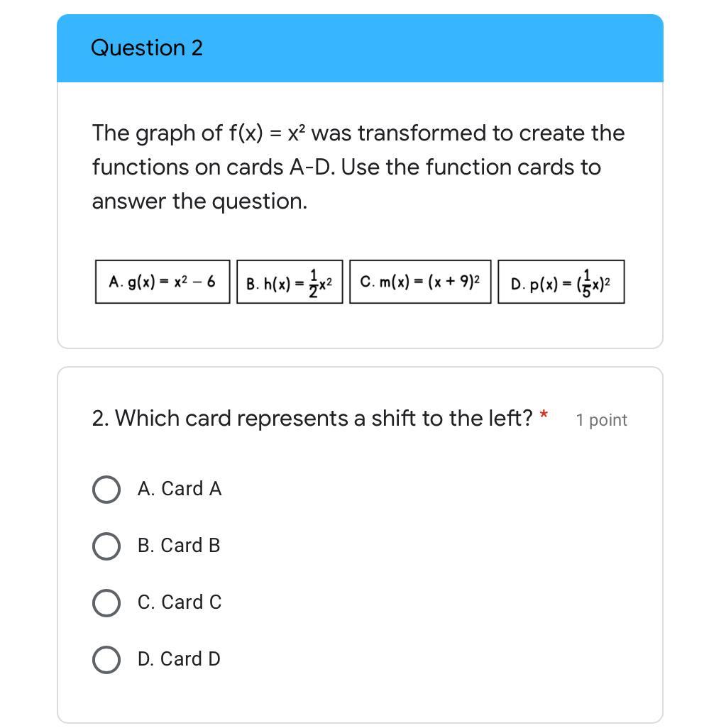Click the line "answer the question."

tap(199, 202)
